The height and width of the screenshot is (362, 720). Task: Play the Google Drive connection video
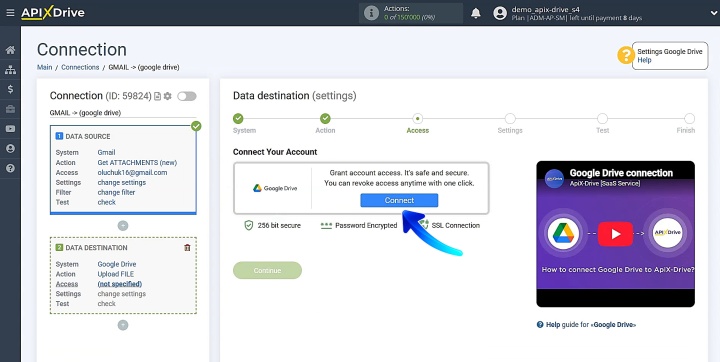coord(615,234)
